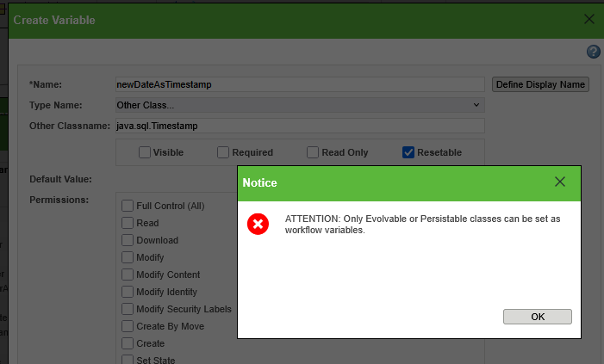
Task: Check the Set State permission
Action: click(128, 360)
